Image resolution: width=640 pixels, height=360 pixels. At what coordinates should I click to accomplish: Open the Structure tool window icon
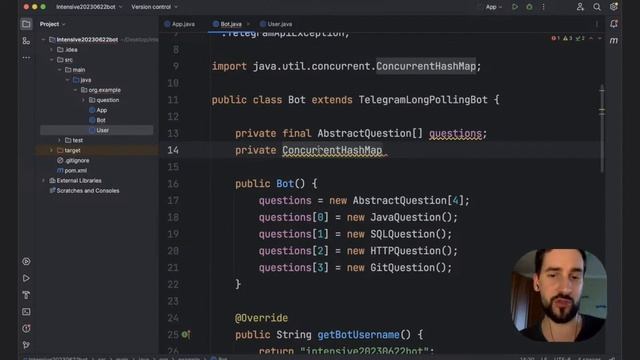point(26,41)
